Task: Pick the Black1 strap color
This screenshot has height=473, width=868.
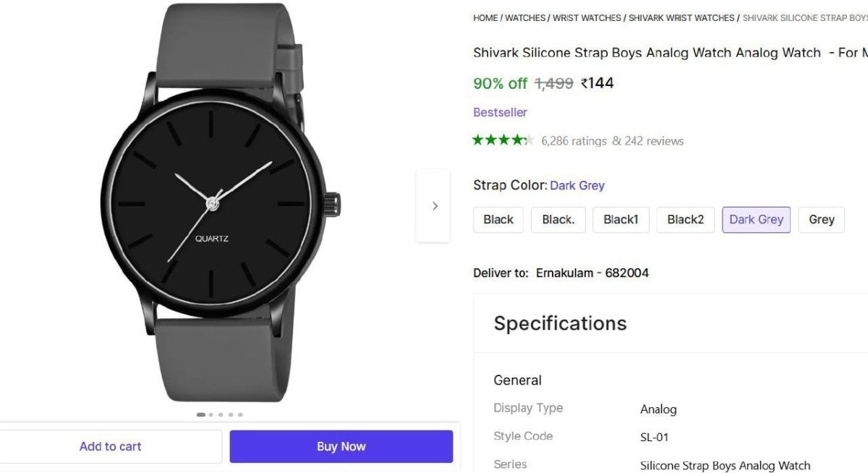Action: point(621,220)
